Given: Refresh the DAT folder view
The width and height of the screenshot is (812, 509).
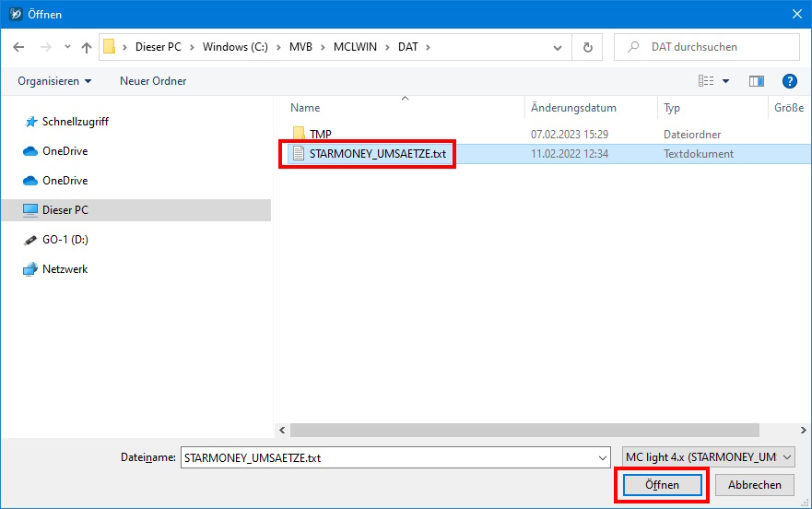Looking at the screenshot, I should 587,47.
